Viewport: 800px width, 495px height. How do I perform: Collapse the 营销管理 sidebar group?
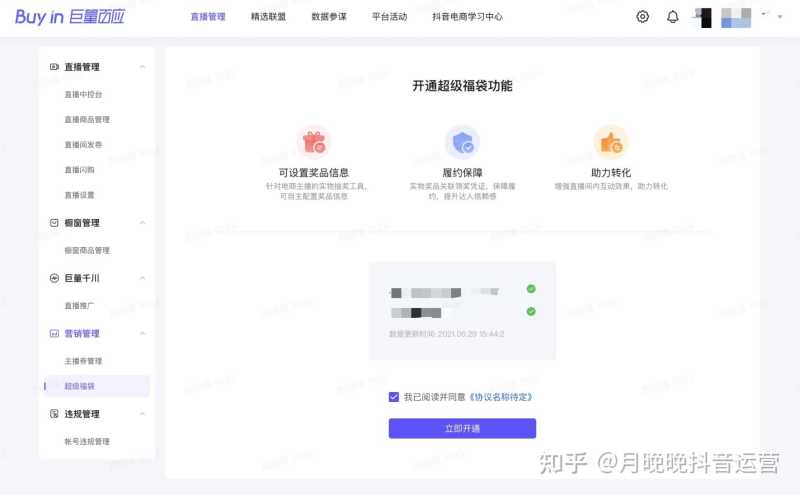point(143,333)
